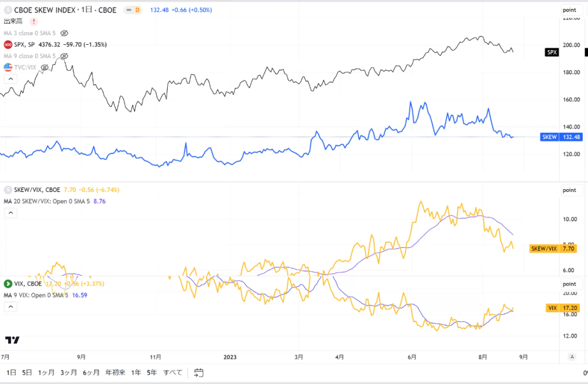The height and width of the screenshot is (384, 588).
Task: Click the red SPX 500 symbol icon
Action: 8,45
